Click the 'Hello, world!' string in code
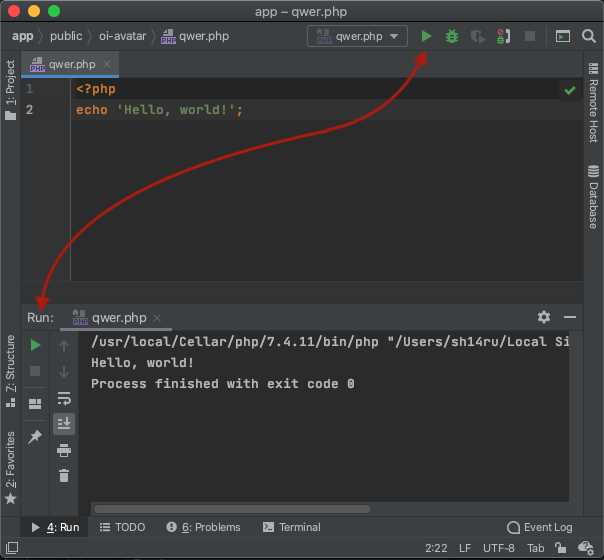 click(176, 110)
